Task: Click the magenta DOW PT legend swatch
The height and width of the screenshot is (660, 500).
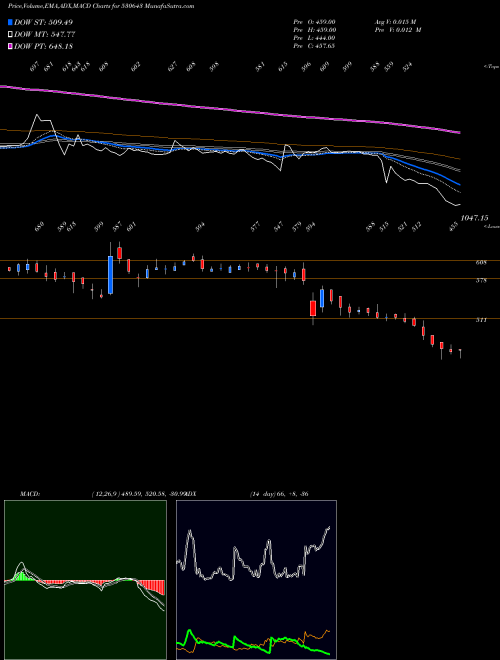Action: point(11,46)
